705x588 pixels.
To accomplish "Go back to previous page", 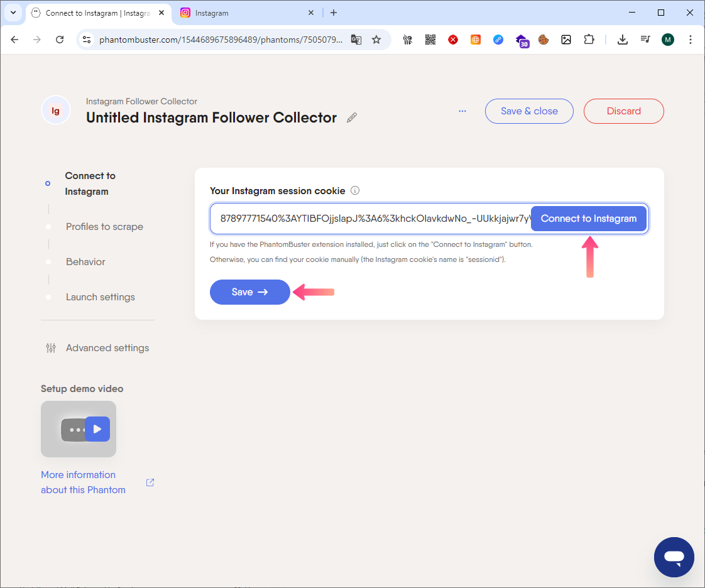I will [x=14, y=40].
